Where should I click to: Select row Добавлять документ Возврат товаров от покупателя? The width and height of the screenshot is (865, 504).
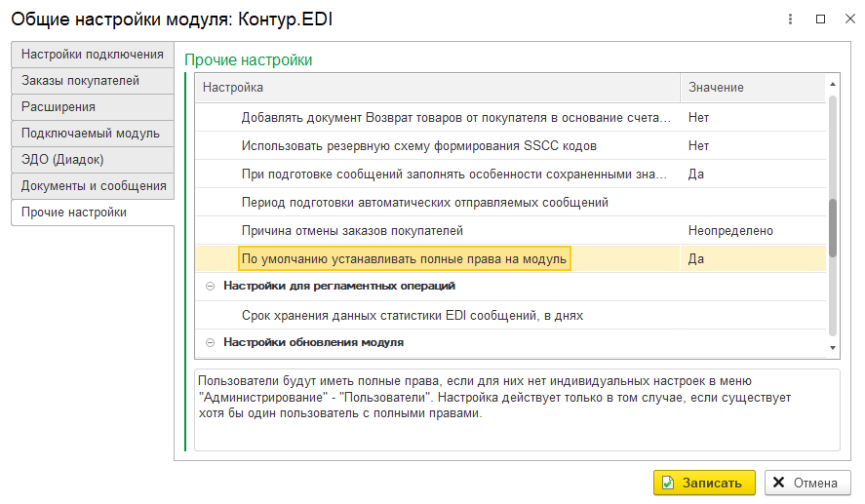(x=510, y=117)
